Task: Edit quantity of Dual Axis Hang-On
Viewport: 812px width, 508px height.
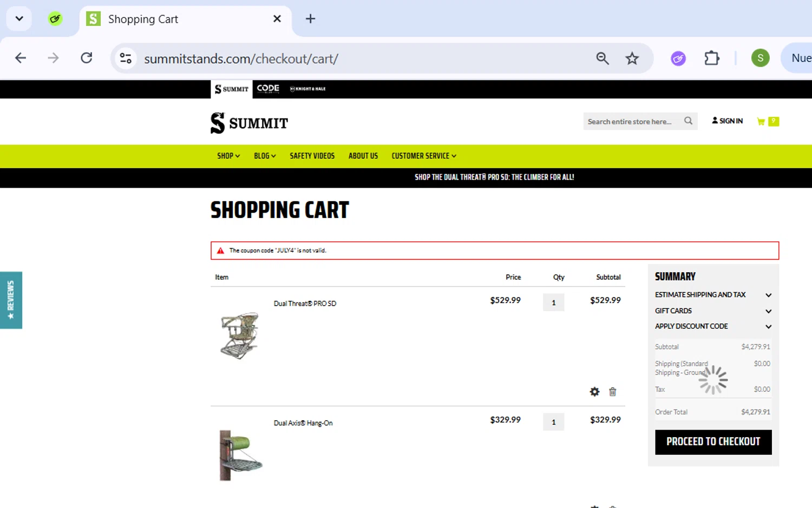Action: point(553,422)
